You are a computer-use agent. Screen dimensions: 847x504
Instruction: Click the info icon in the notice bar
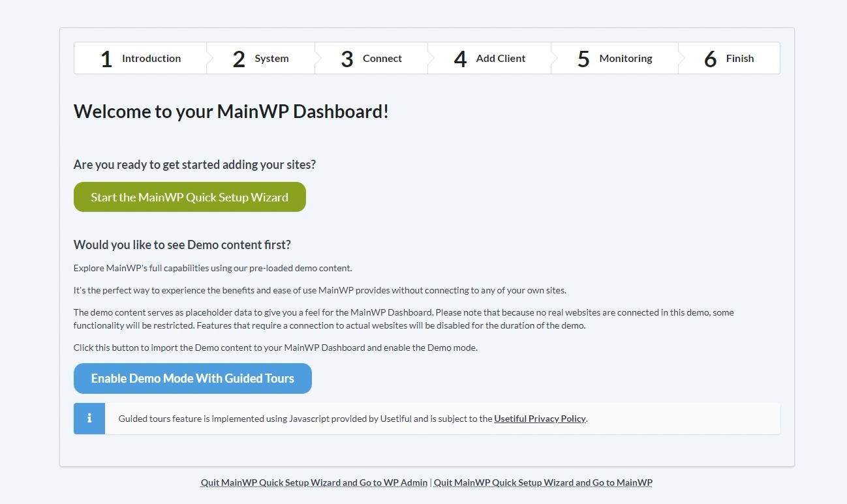[x=89, y=419]
